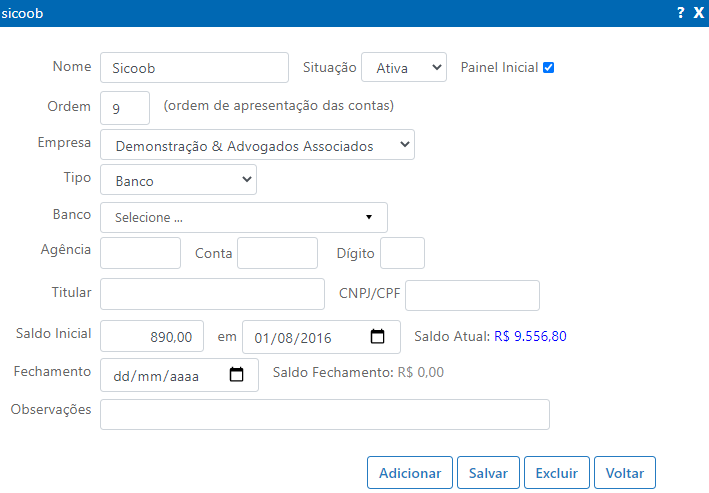
Task: Open calendar picker for Fechamento date
Action: coord(236,374)
